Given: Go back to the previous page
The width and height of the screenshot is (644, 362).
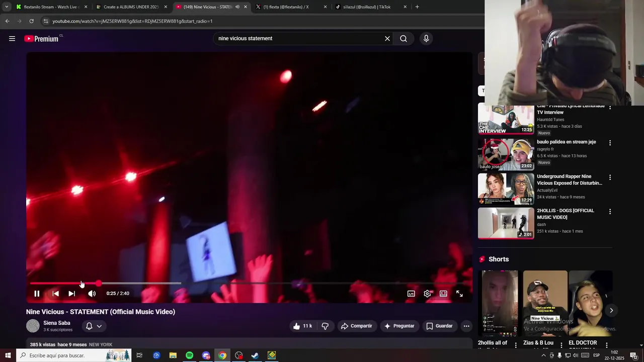Looking at the screenshot, I should 7,21.
